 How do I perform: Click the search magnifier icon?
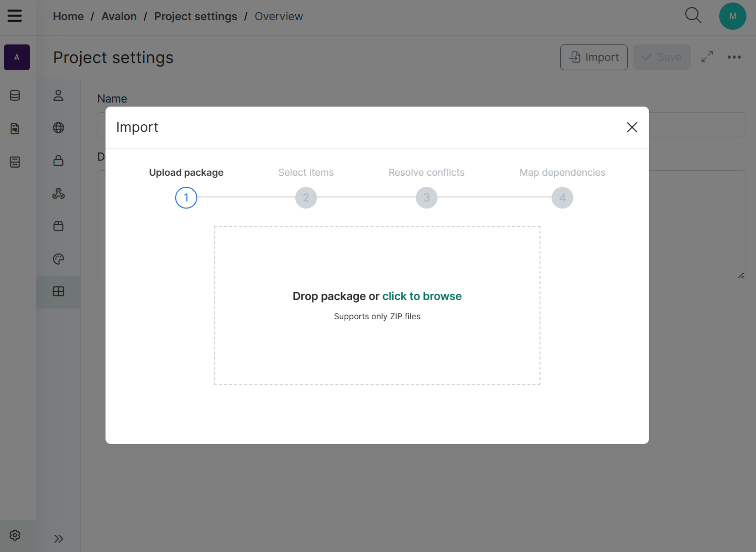(693, 16)
